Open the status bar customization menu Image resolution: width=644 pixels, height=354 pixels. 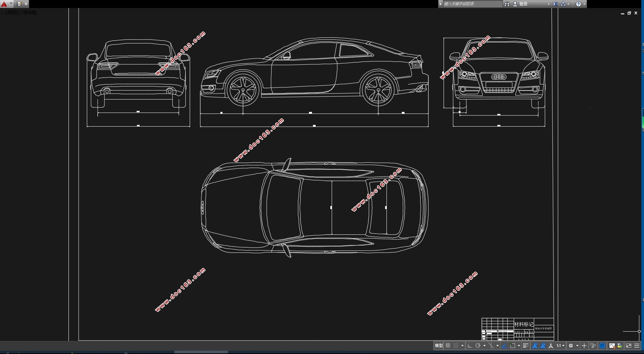[x=637, y=346]
